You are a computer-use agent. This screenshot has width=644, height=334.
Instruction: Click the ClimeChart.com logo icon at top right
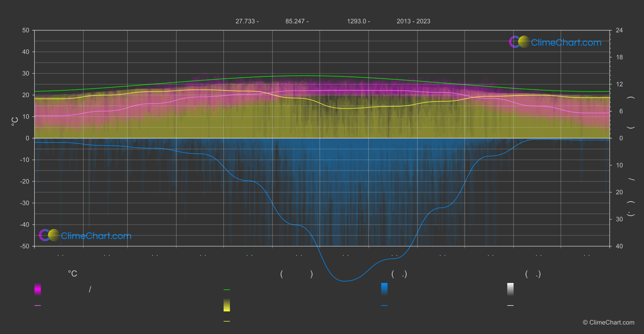click(519, 42)
